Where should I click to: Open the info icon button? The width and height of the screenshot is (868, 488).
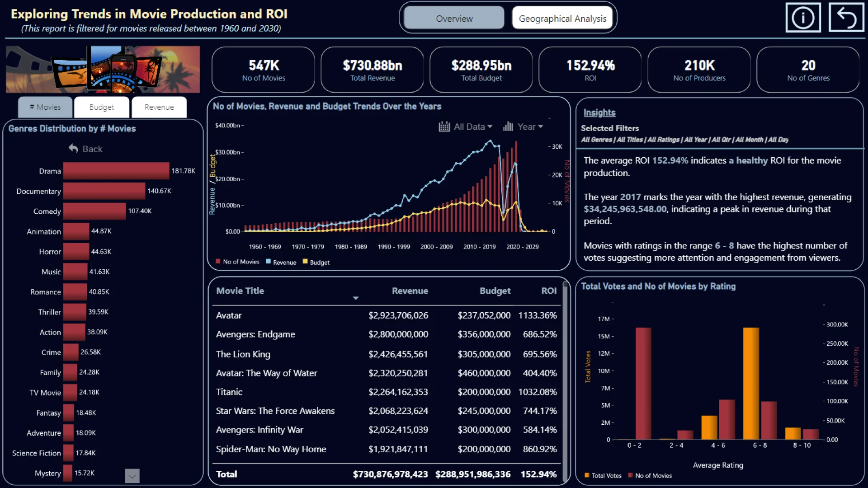[803, 18]
